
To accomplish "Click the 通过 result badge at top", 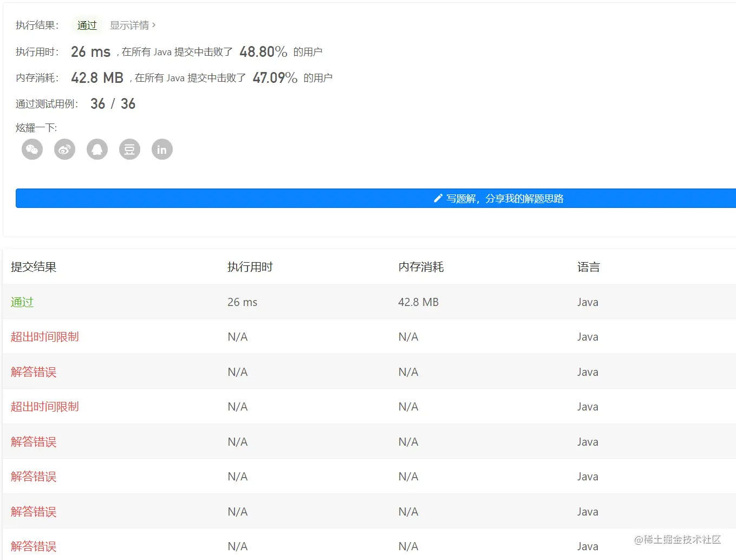I will click(x=87, y=25).
